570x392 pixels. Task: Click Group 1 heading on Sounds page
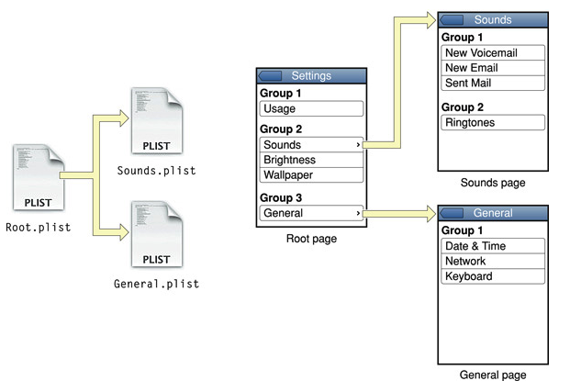tap(462, 37)
